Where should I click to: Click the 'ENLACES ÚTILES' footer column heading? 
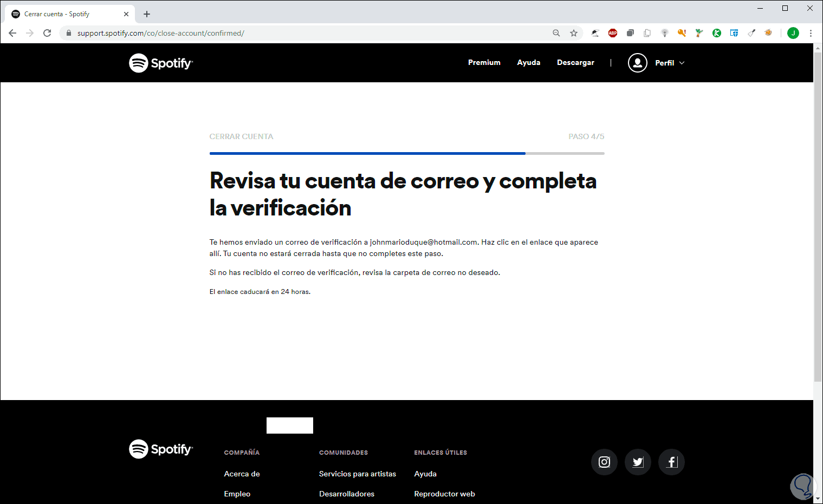440,453
